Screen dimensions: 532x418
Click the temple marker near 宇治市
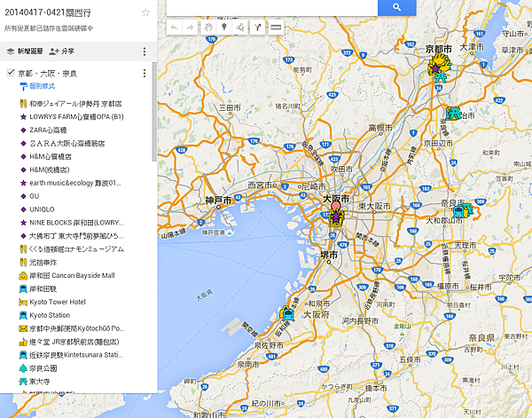click(452, 114)
